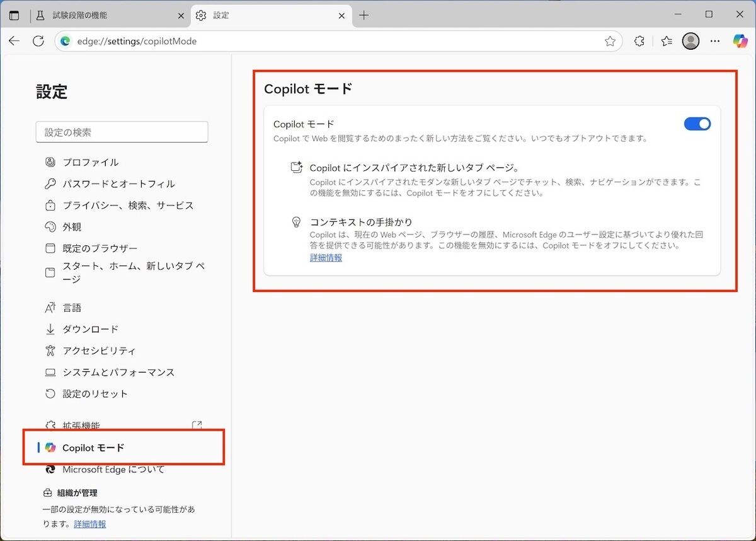Click Copilot にインスパイアされた新しいタブ ページ text
This screenshot has height=541, width=756.
click(x=414, y=168)
